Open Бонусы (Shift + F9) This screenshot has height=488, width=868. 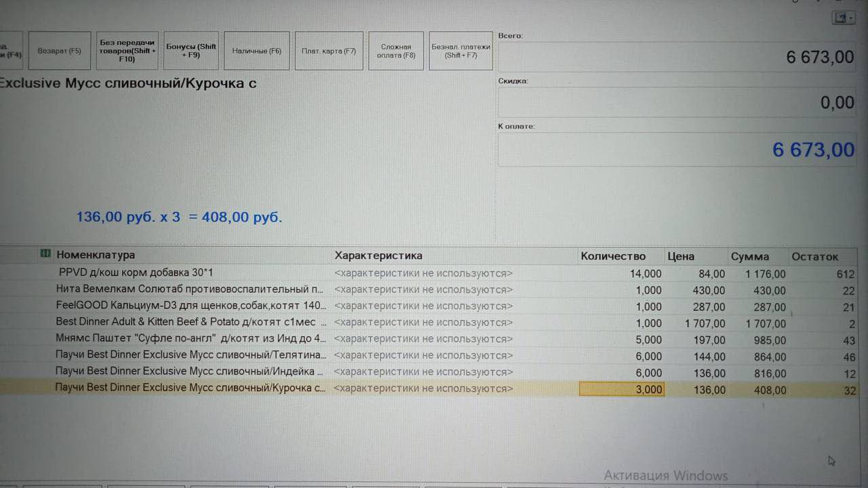pos(191,51)
